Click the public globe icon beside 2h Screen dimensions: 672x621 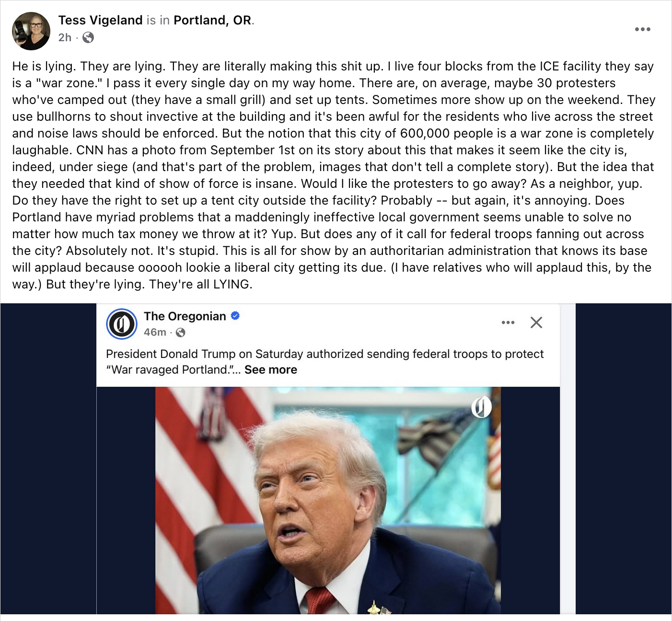(x=88, y=37)
